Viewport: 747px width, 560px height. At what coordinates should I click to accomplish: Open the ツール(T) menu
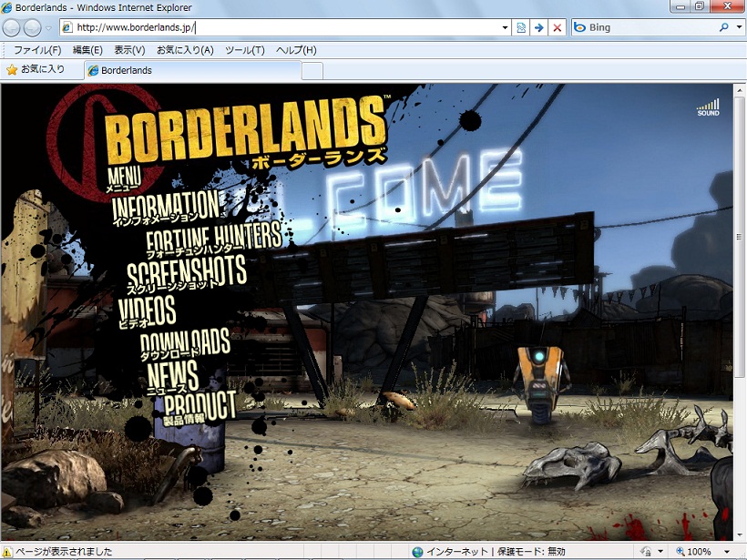click(x=245, y=50)
